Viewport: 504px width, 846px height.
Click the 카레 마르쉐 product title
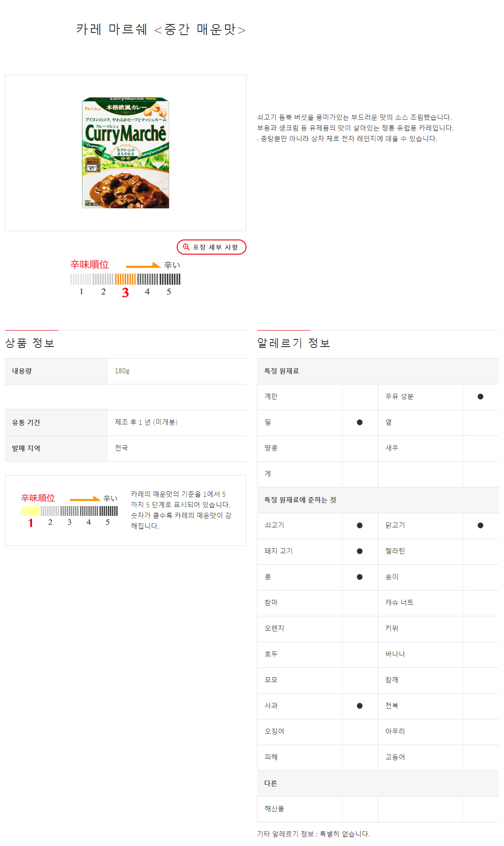click(161, 29)
